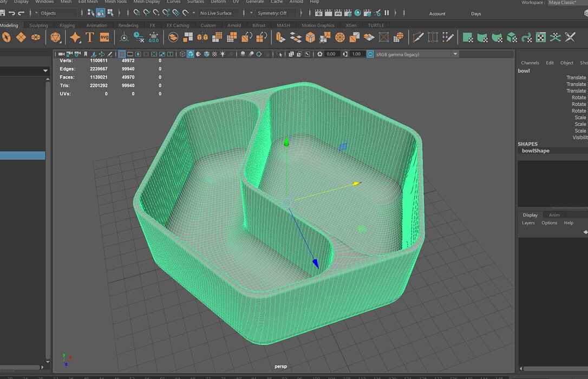Open the layer editor Options menu
Image resolution: width=588 pixels, height=379 pixels.
point(550,223)
